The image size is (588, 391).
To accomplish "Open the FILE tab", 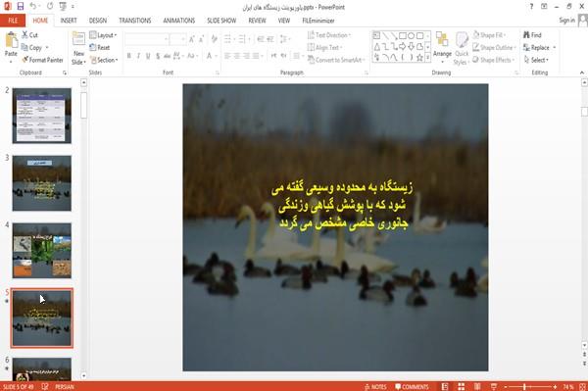I will coord(13,21).
